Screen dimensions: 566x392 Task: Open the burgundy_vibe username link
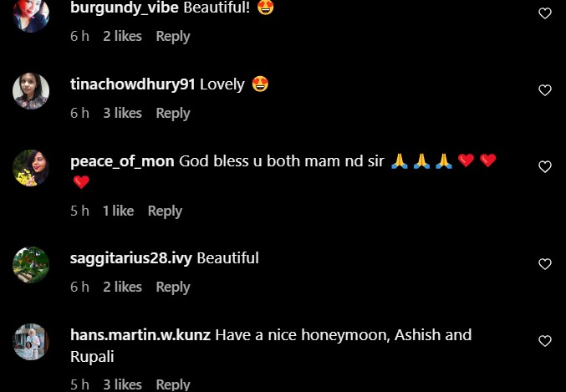coord(125,8)
